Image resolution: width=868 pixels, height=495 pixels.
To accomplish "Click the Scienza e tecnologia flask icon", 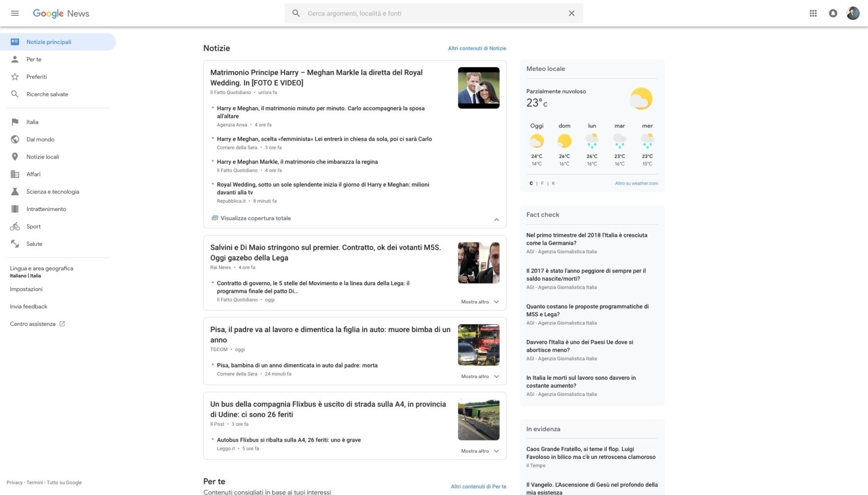I will point(15,192).
